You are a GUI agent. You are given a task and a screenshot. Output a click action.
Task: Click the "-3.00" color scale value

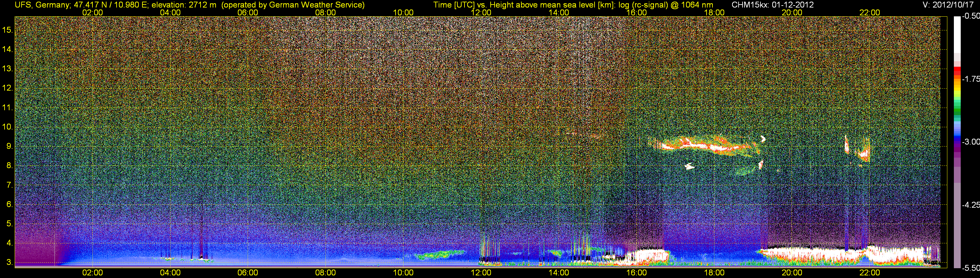coord(971,142)
